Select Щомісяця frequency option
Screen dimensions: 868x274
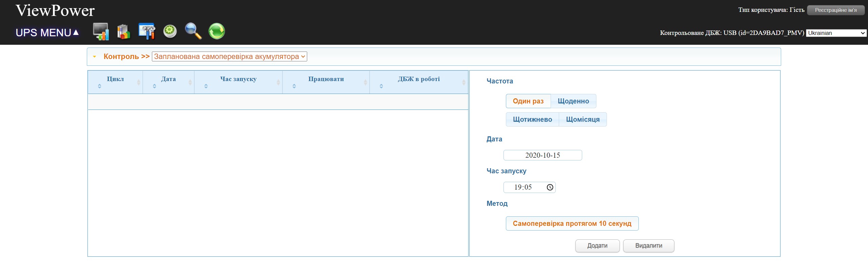click(583, 119)
